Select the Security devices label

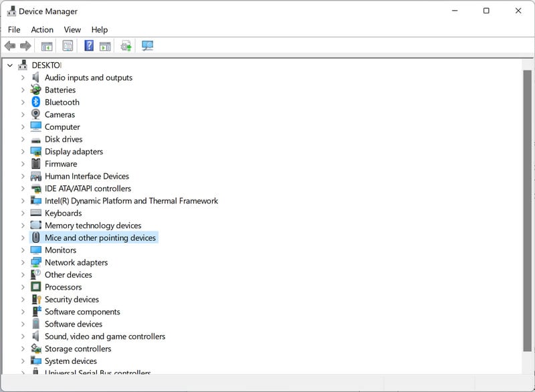(x=72, y=299)
